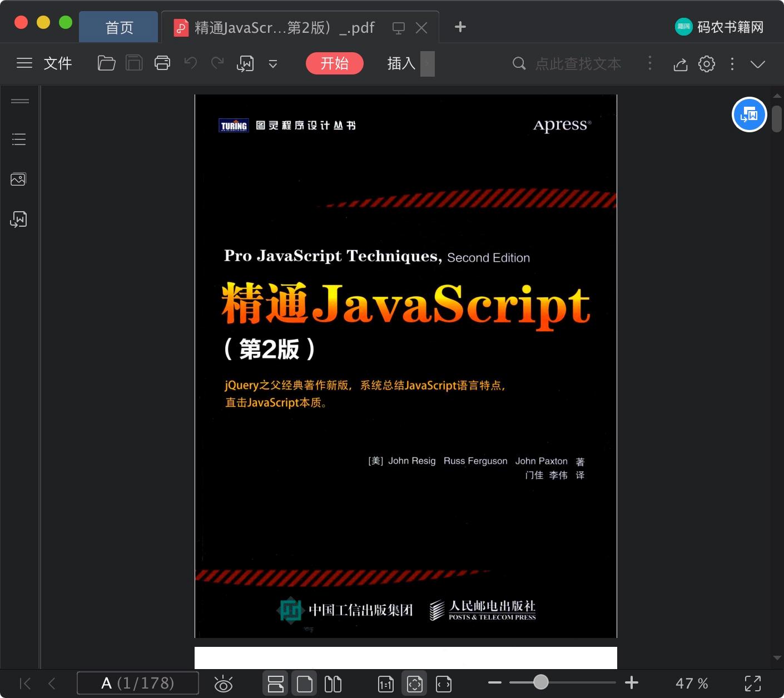Screen dimensions: 784x698
Task: Select the 开始 ribbon tab
Action: coord(335,63)
